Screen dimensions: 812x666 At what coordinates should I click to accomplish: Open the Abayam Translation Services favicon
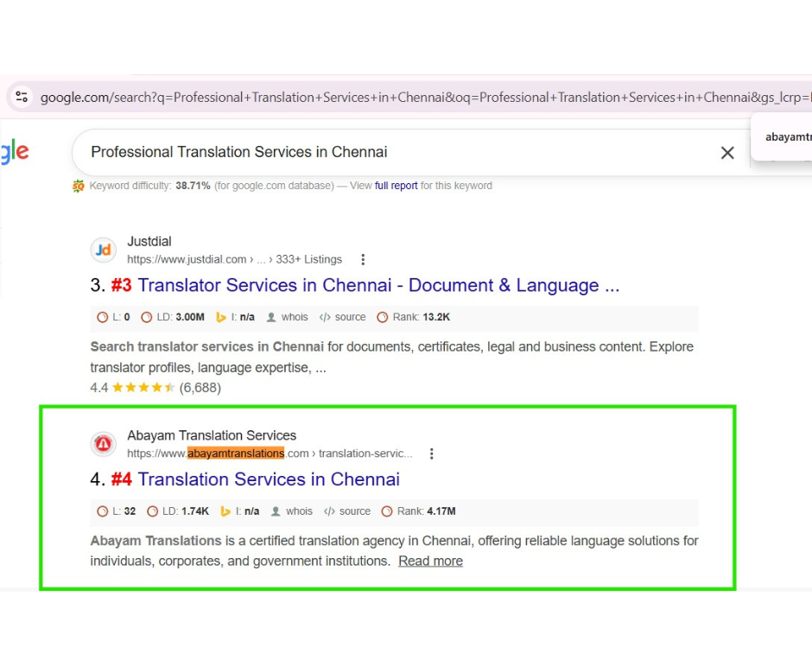(x=103, y=444)
